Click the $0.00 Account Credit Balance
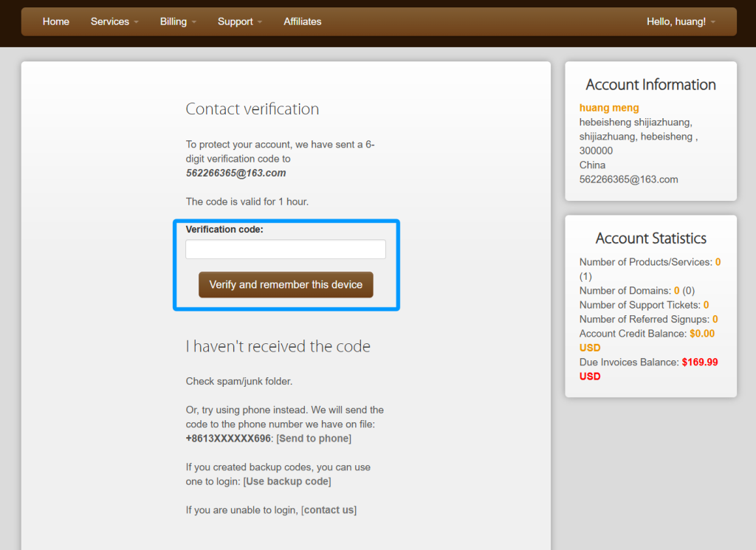756x550 pixels. pyautogui.click(x=701, y=334)
